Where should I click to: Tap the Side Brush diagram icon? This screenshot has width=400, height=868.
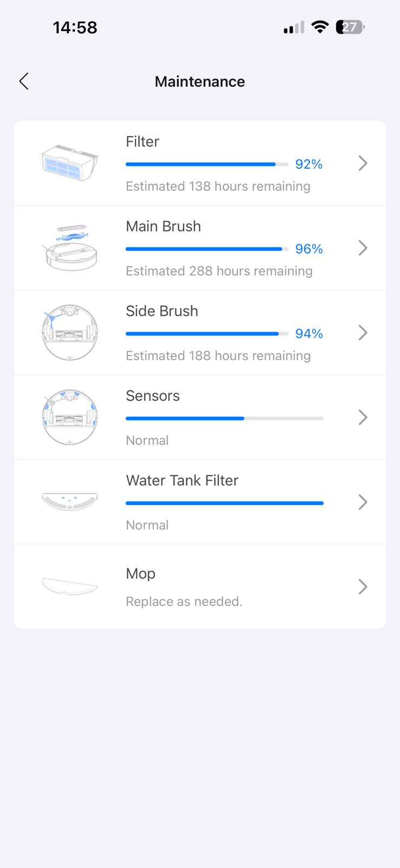(x=70, y=333)
